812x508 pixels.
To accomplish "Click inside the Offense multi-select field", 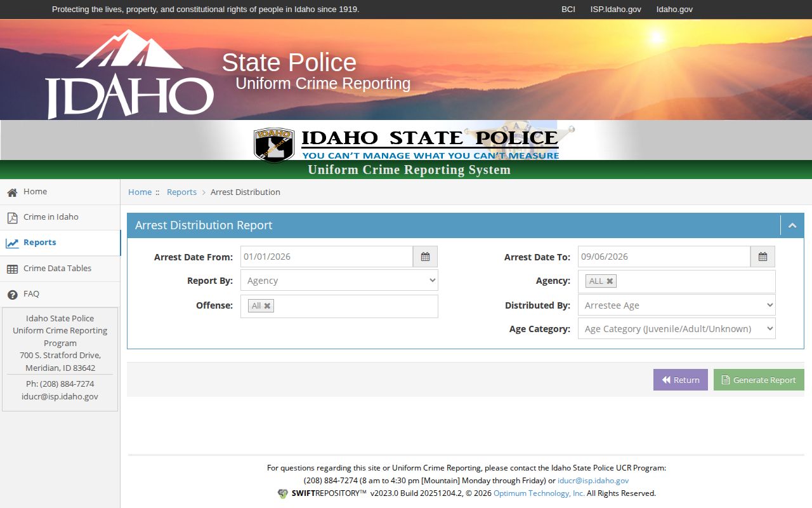I will coord(339,306).
